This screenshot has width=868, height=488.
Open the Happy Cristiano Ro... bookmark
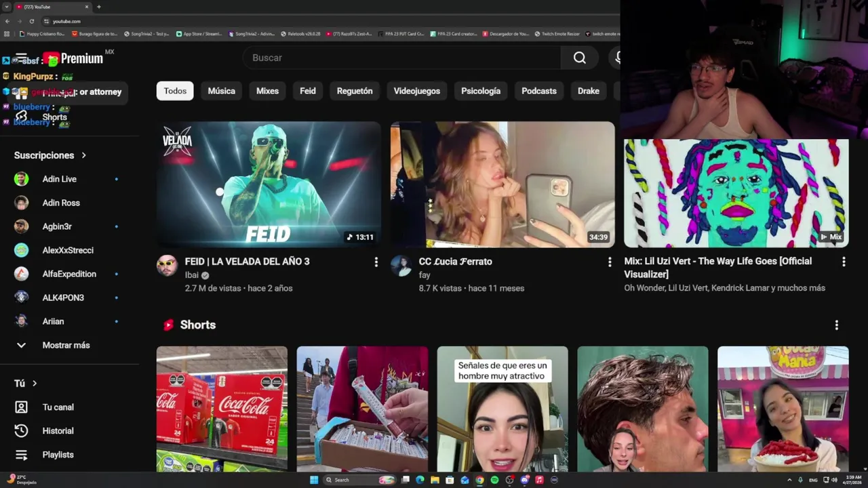click(x=42, y=34)
